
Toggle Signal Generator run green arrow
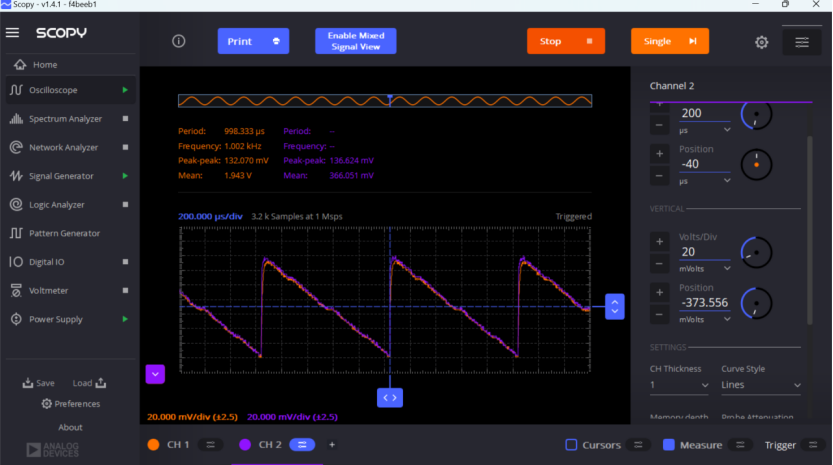click(125, 176)
